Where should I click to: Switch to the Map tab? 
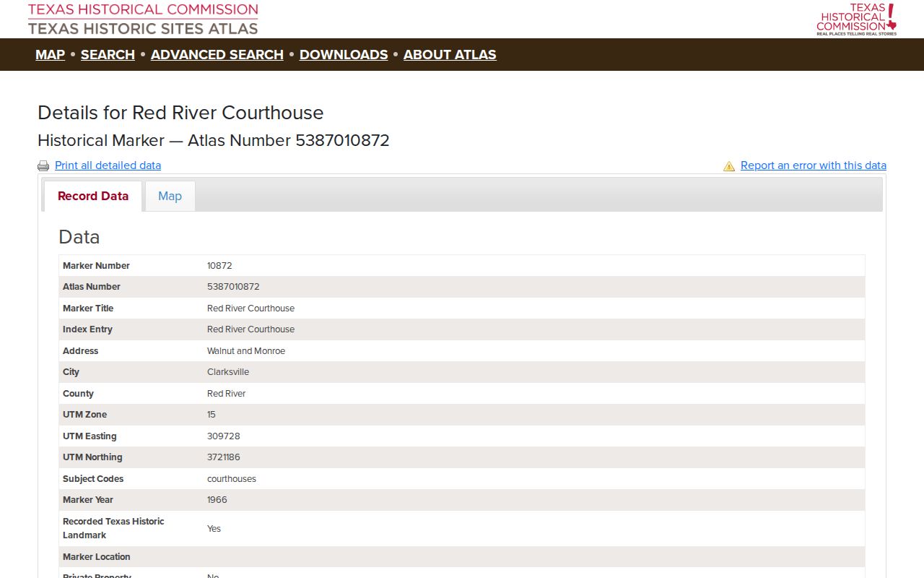(x=170, y=196)
